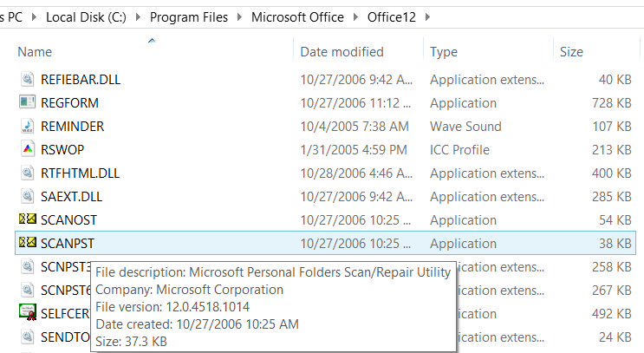Sort files by Name column
Viewport: 644px width, 353px height.
coord(35,52)
